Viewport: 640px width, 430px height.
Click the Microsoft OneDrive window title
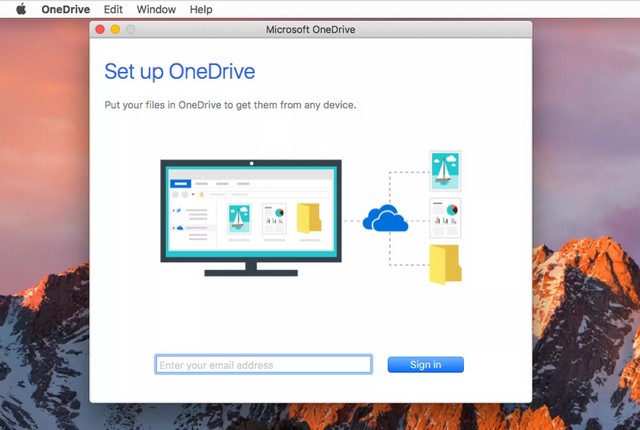310,30
